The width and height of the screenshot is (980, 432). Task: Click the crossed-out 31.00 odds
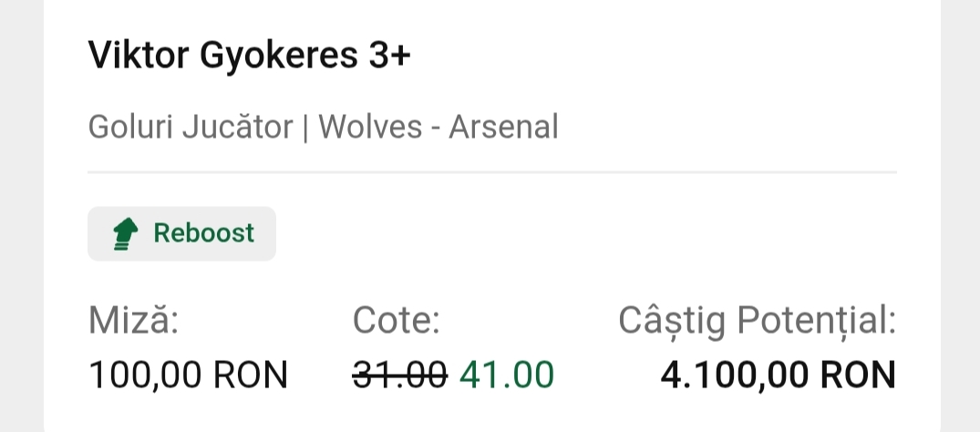(x=400, y=375)
